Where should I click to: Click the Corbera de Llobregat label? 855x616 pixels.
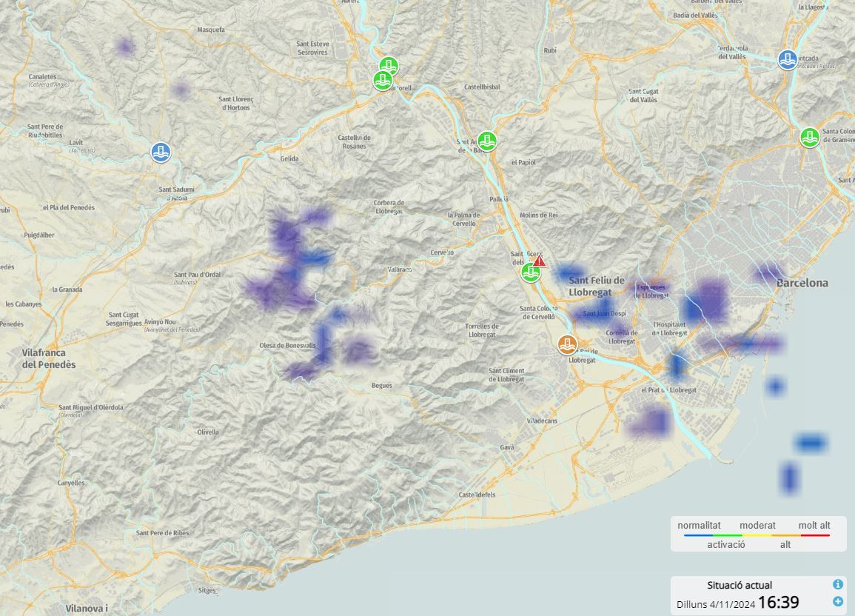(x=389, y=207)
